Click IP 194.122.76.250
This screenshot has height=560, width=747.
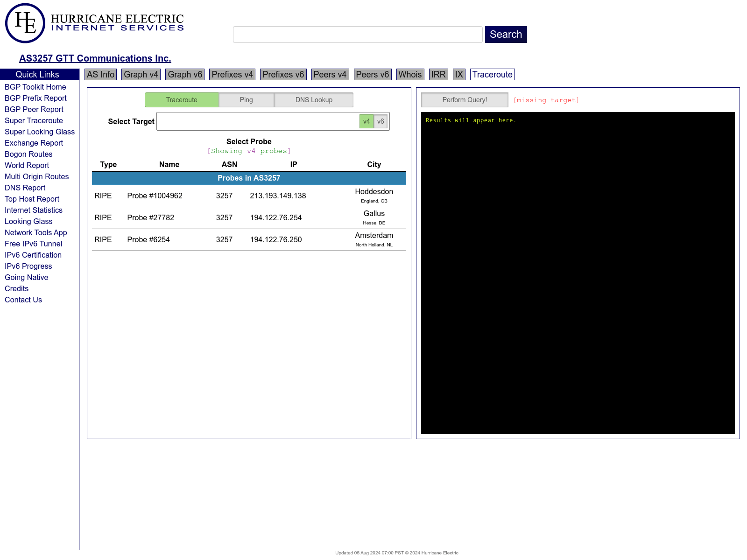point(276,240)
